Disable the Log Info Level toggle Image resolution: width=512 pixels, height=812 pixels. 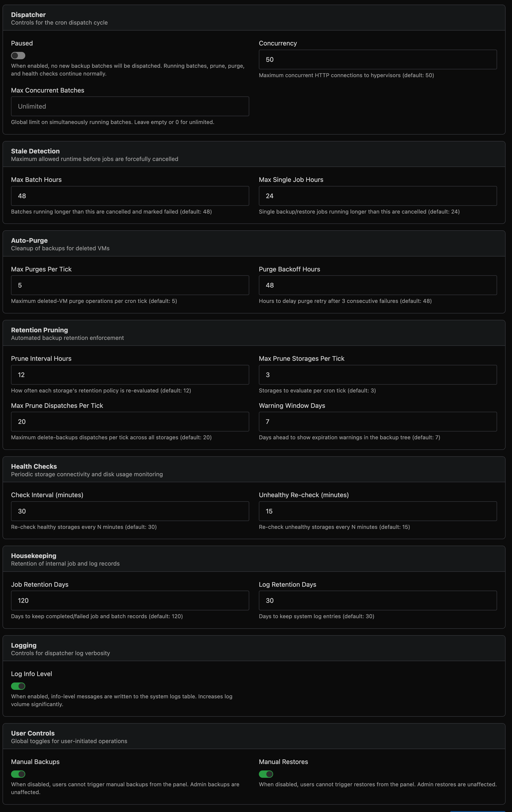(x=18, y=686)
